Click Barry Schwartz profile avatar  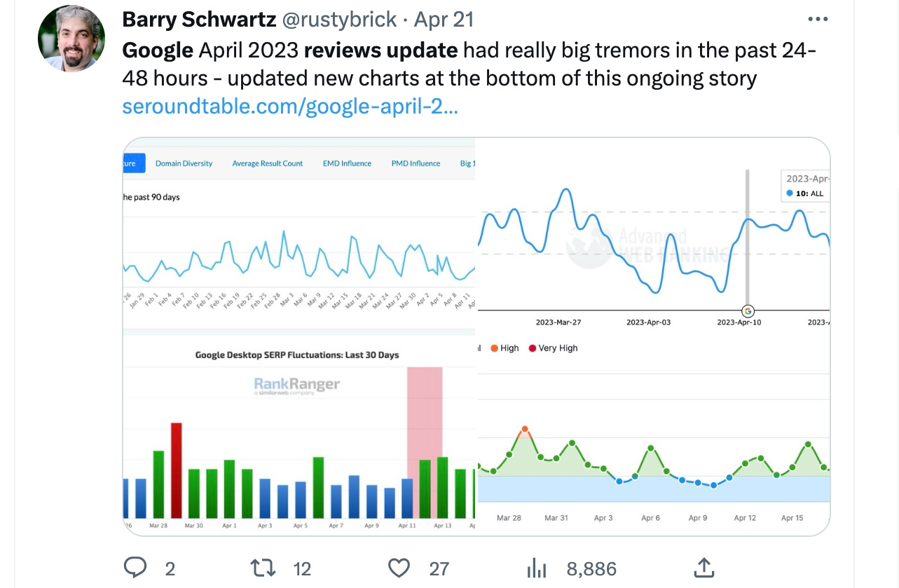[71, 39]
